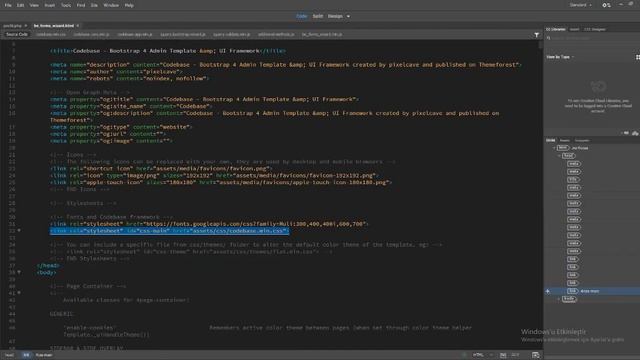Screen dimensions: 640x360
Task: Collapse code fold arrow at line 41
Action: [19, 293]
